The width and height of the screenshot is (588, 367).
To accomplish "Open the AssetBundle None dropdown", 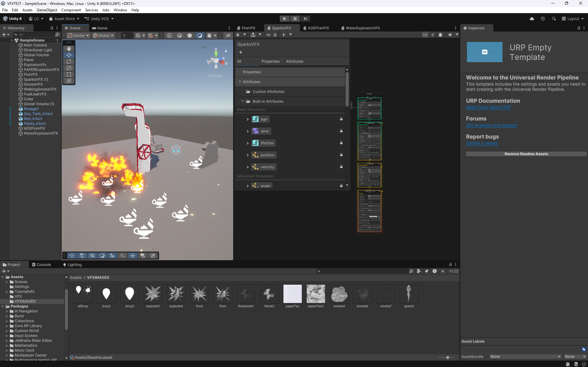I will (525, 357).
